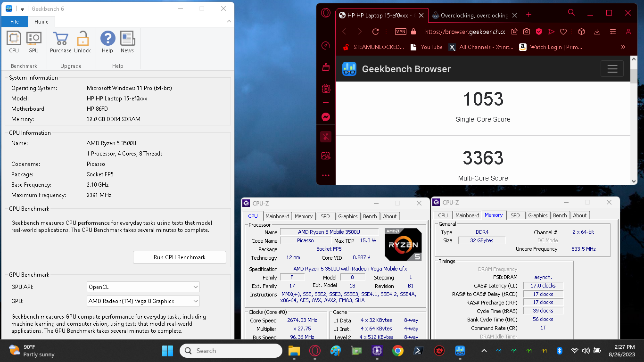Switch to HP Laptop 15-ef0xxx browser tab
Viewport: 644px width, 362px height.
tap(382, 15)
